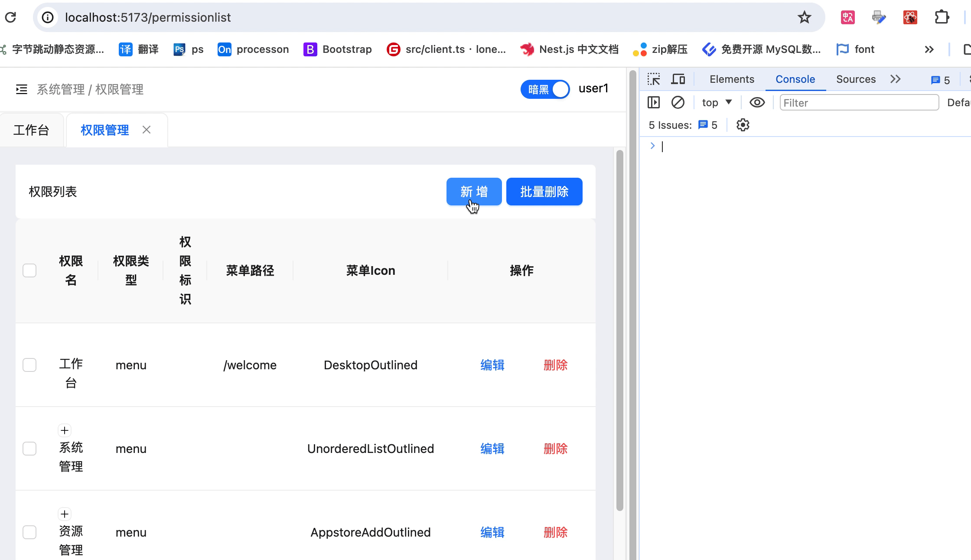Expand the 系统管理 row

(65, 430)
